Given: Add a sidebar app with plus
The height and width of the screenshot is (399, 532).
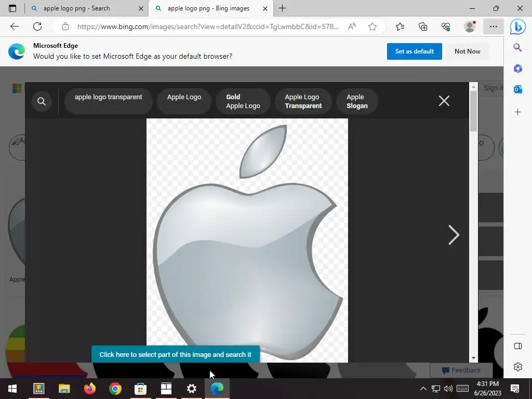Looking at the screenshot, I should tap(518, 112).
